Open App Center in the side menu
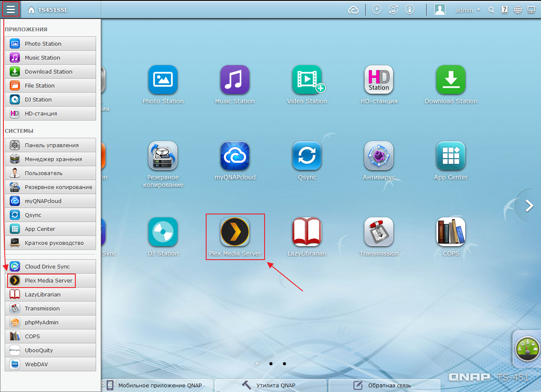The width and height of the screenshot is (541, 392). pyautogui.click(x=50, y=229)
